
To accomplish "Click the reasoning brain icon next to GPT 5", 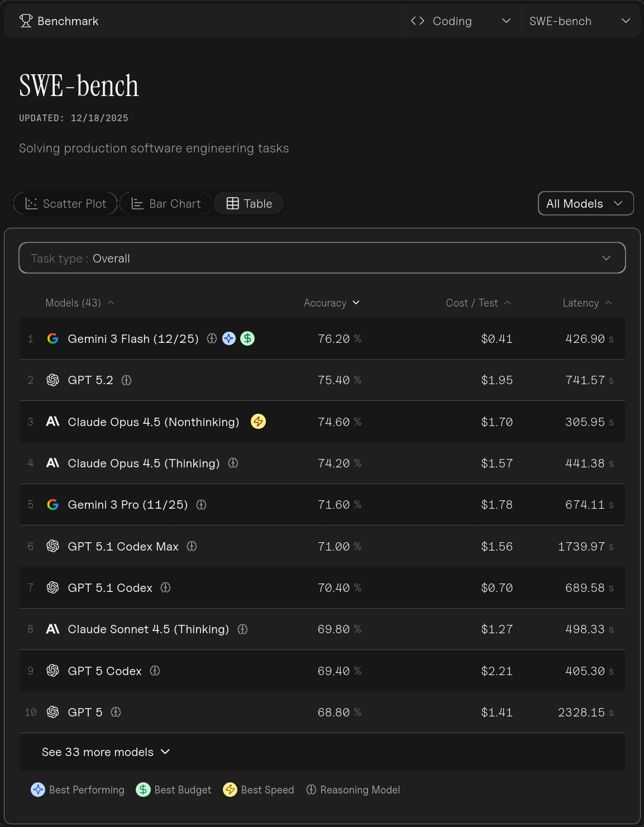I will 116,712.
